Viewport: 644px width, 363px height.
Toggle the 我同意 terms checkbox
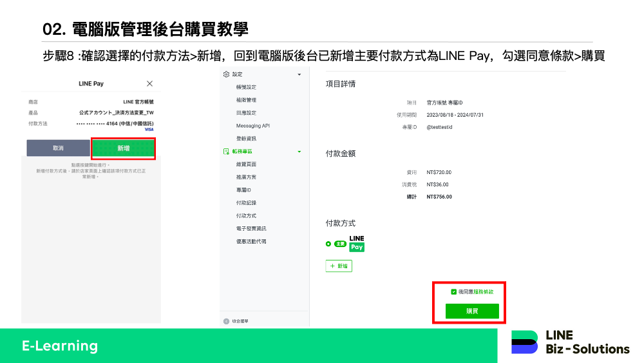[454, 292]
